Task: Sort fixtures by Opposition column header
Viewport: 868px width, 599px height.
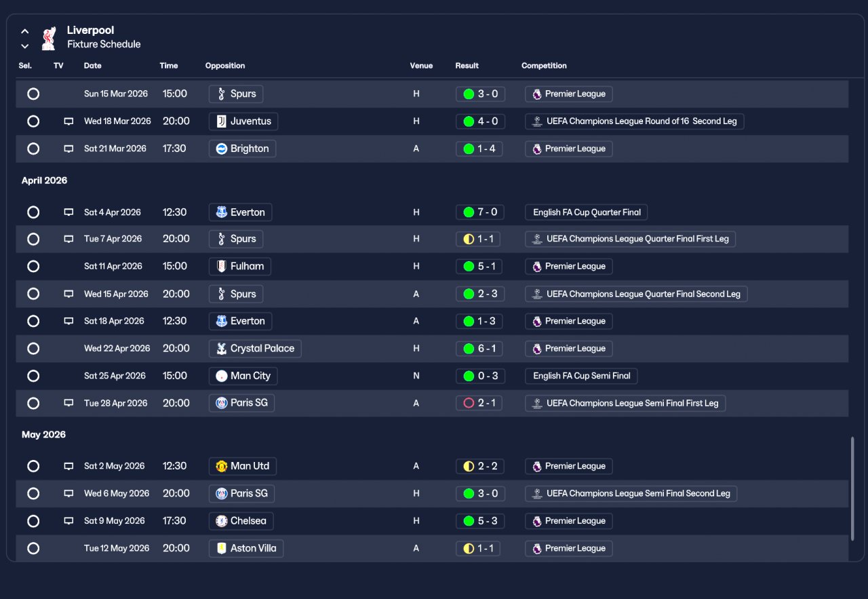Action: point(225,66)
